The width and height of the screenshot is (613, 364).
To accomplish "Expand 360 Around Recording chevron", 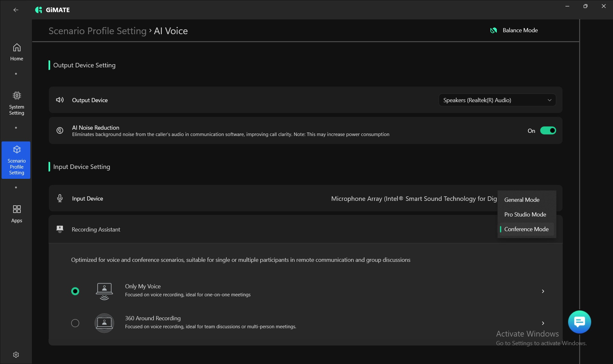I will 543,323.
